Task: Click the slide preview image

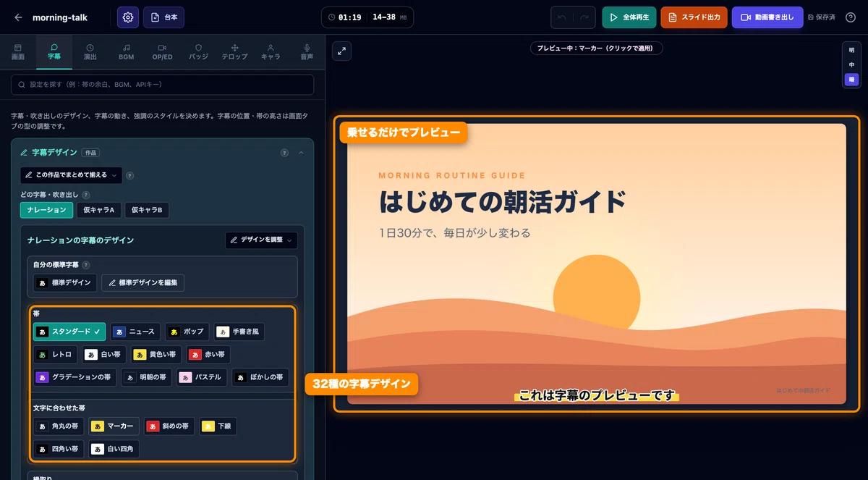Action: [596, 264]
